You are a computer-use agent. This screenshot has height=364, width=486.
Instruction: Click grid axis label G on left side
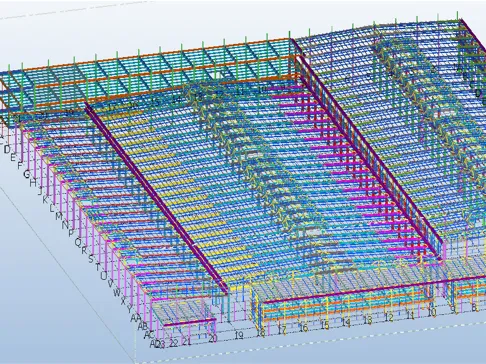(x=27, y=174)
